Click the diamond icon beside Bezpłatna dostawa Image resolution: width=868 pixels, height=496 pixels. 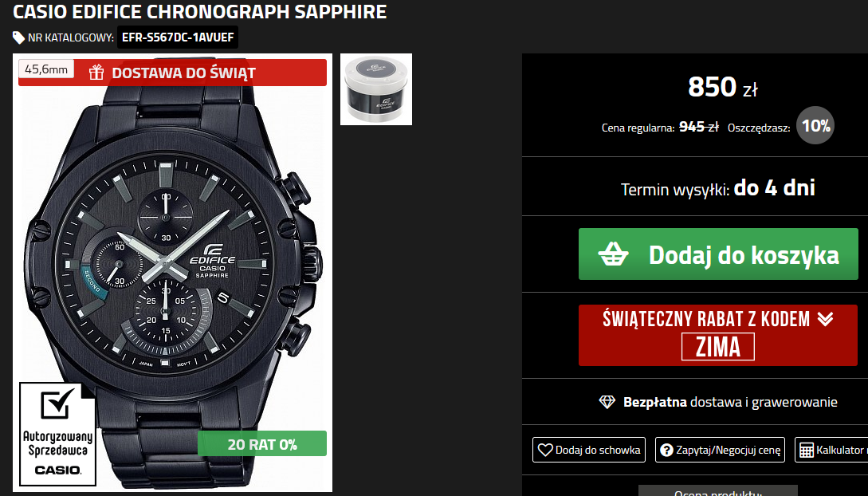point(607,402)
